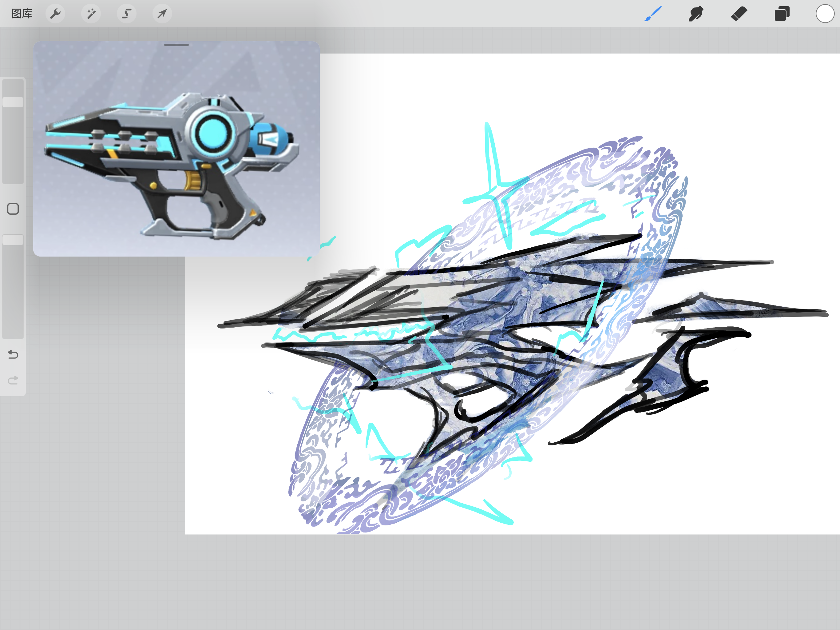Open the Layers panel
The height and width of the screenshot is (630, 840).
[x=782, y=14]
